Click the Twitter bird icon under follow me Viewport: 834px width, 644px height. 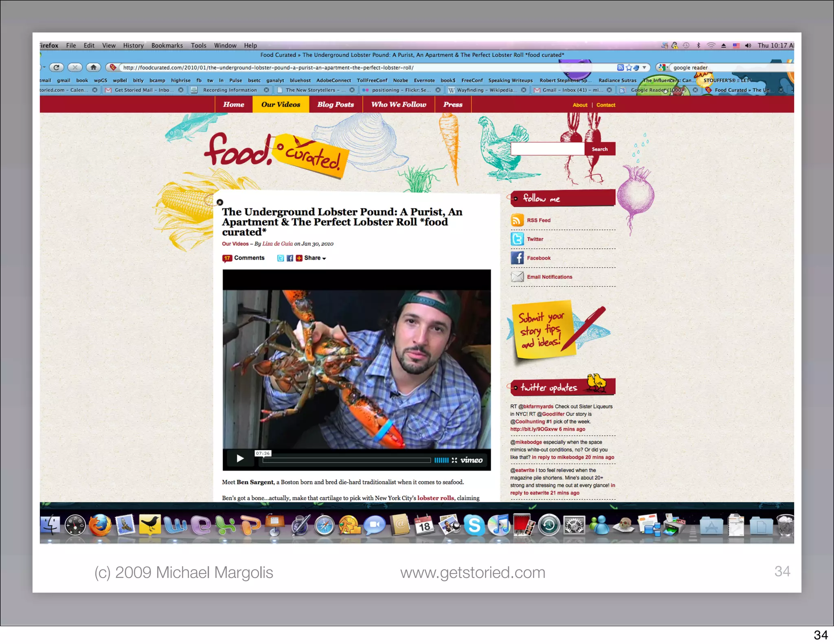tap(517, 239)
